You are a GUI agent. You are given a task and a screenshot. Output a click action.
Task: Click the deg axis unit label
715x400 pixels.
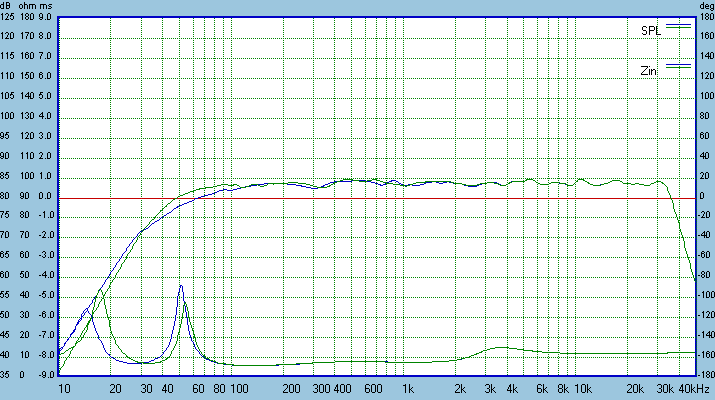705,5
